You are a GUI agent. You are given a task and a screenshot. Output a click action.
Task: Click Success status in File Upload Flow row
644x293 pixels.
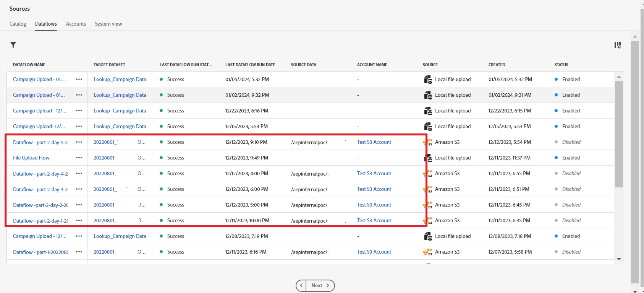[x=176, y=158]
